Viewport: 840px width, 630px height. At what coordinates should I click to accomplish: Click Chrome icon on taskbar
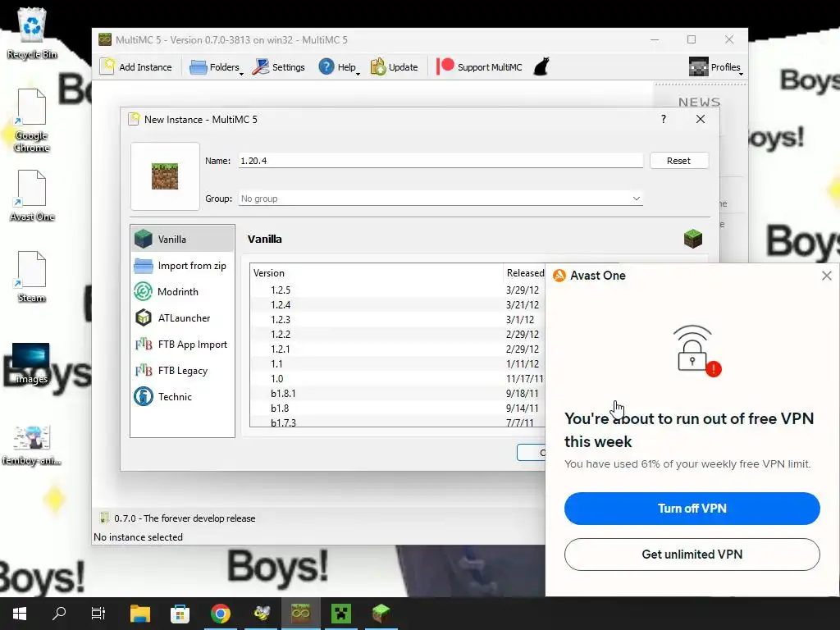(x=220, y=614)
